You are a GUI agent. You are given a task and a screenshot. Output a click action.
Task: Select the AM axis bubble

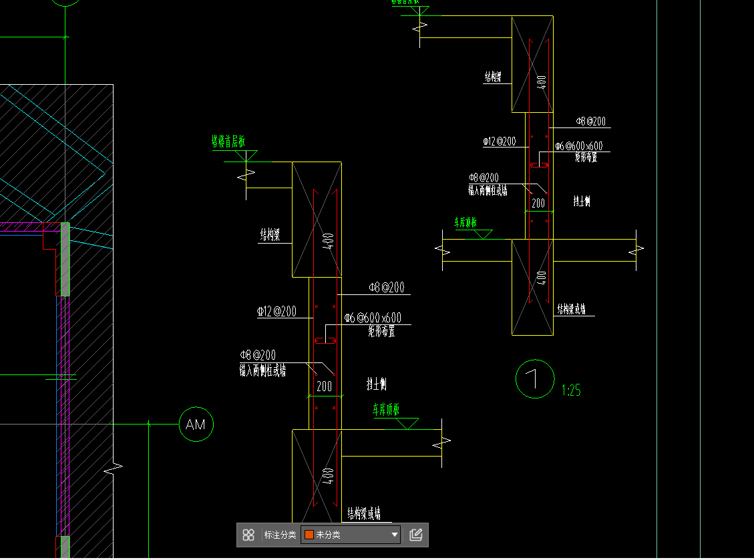click(x=196, y=424)
